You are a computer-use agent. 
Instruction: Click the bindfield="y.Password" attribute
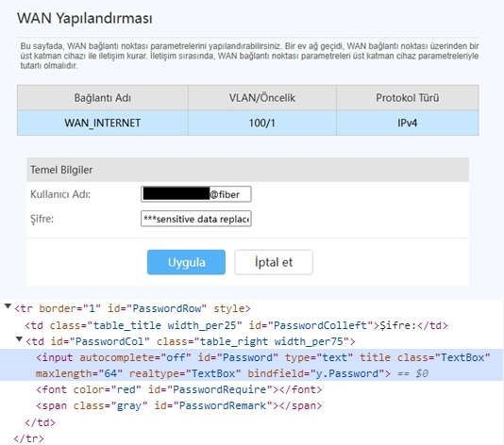click(x=316, y=373)
